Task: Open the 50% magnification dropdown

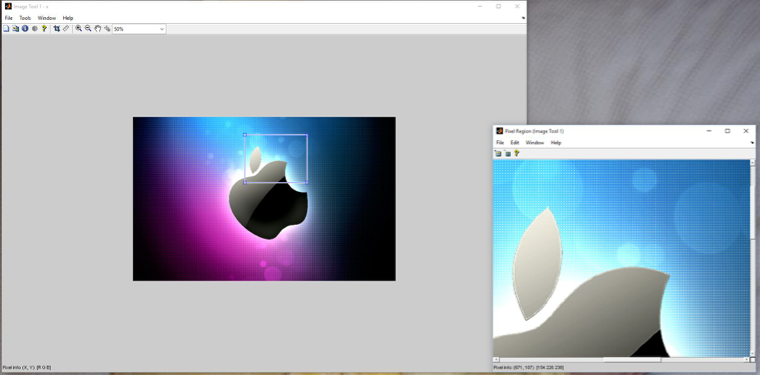Action: point(139,29)
